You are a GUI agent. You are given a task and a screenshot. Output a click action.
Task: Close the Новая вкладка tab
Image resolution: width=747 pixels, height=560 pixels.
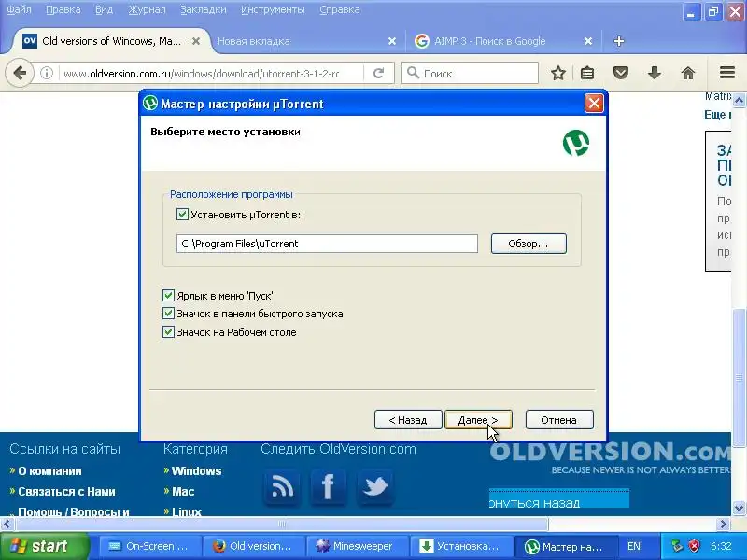(x=392, y=41)
